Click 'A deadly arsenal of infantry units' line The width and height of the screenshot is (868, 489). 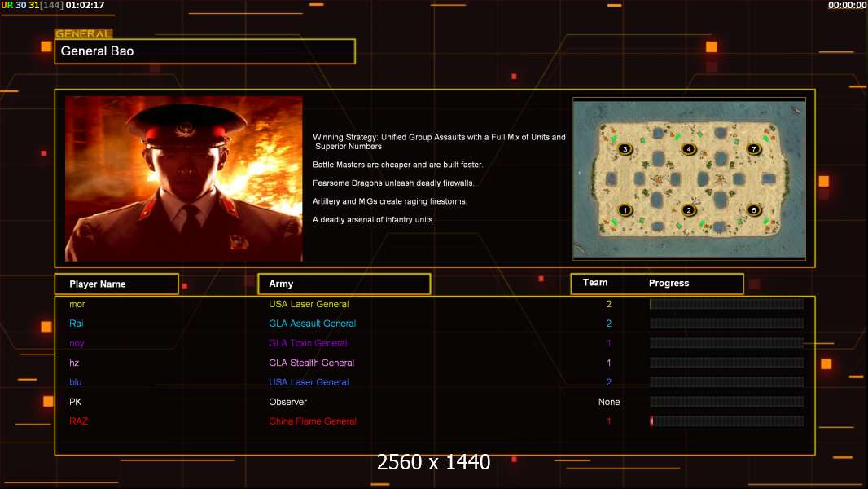(x=373, y=219)
